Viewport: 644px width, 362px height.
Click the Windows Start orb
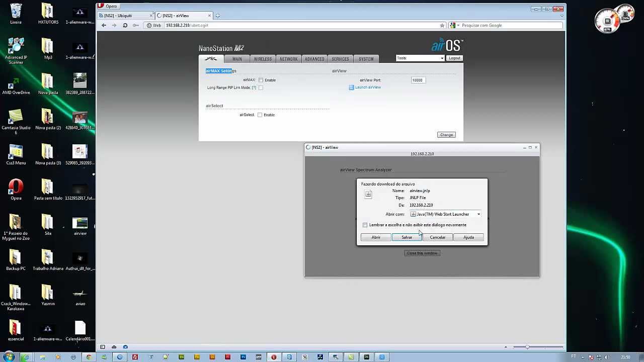pyautogui.click(x=10, y=357)
